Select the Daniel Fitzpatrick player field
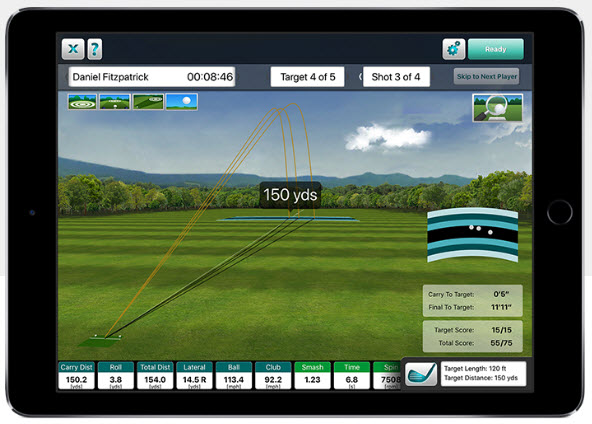The image size is (592, 424). coord(152,77)
